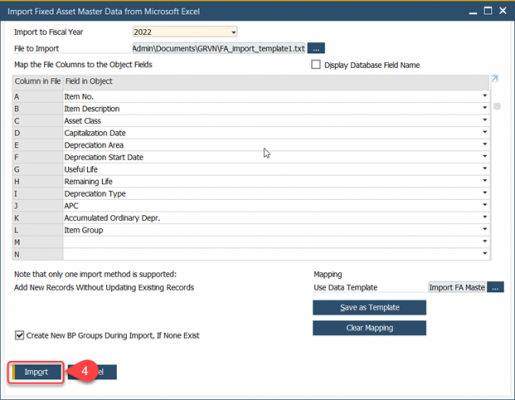Expand the Item No. field mapping dropdown
Image resolution: width=515 pixels, height=400 pixels.
[485, 96]
